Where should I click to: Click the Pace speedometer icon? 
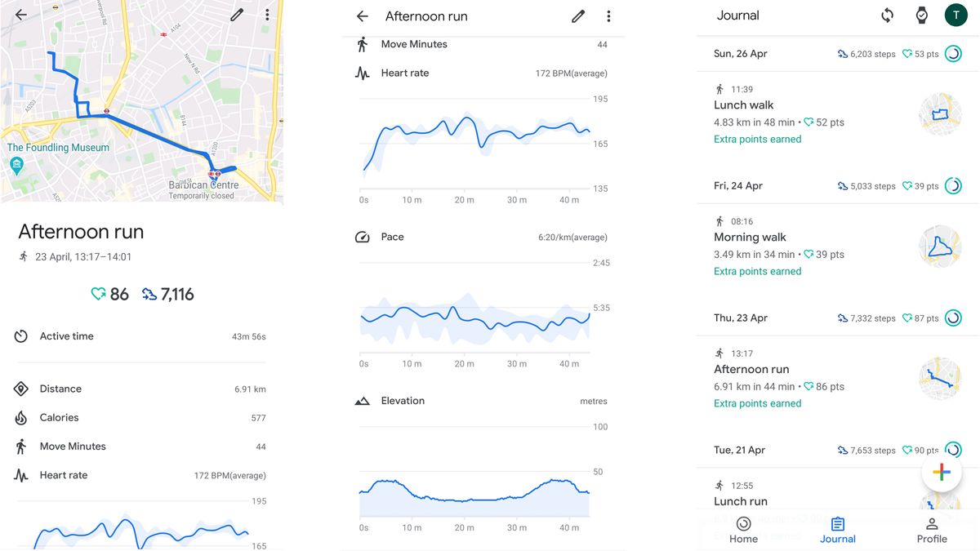point(362,237)
